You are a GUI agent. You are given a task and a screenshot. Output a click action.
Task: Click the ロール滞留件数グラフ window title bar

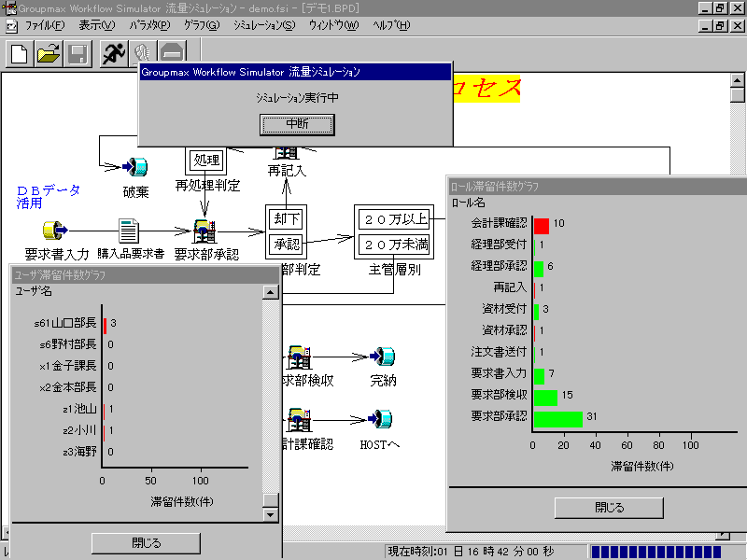[598, 186]
